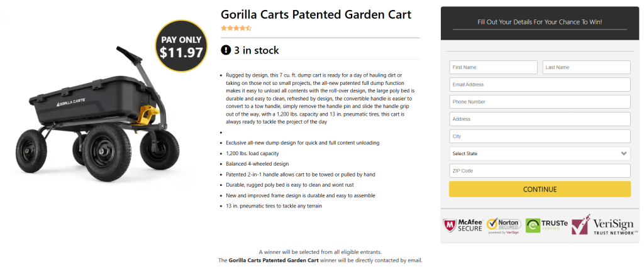Click the ZIP Code field
This screenshot has height=267, width=644.
pyautogui.click(x=540, y=171)
